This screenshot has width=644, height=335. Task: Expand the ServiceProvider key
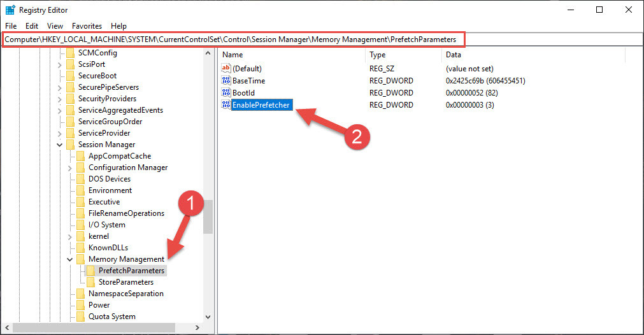59,133
